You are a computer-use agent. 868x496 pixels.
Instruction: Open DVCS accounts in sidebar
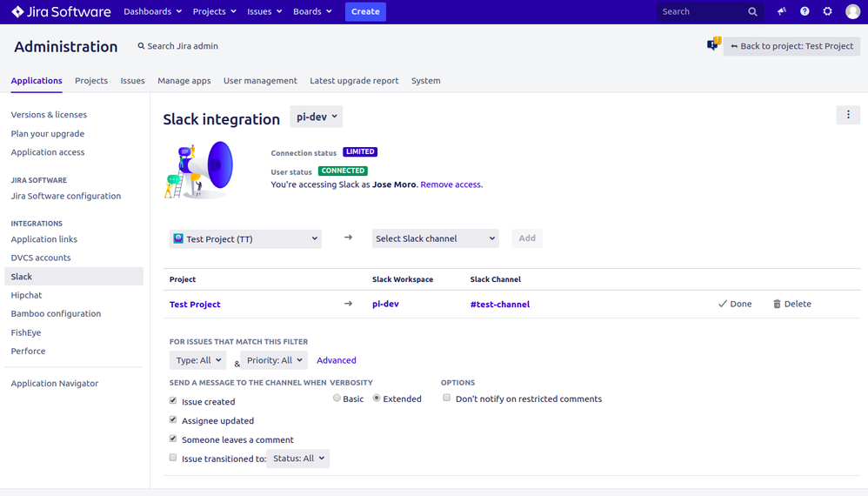tap(41, 258)
